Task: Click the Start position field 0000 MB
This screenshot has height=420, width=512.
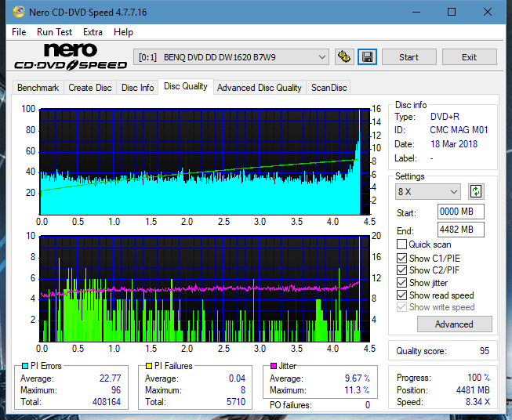Action: tap(461, 212)
